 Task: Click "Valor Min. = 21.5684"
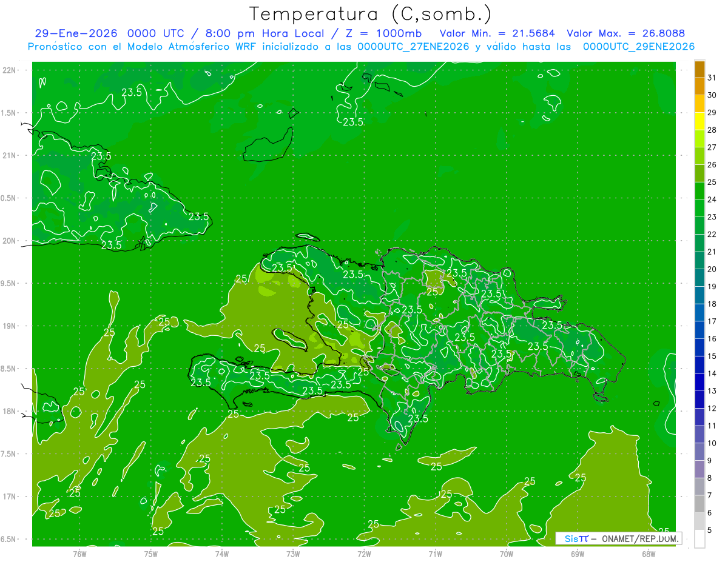497,33
